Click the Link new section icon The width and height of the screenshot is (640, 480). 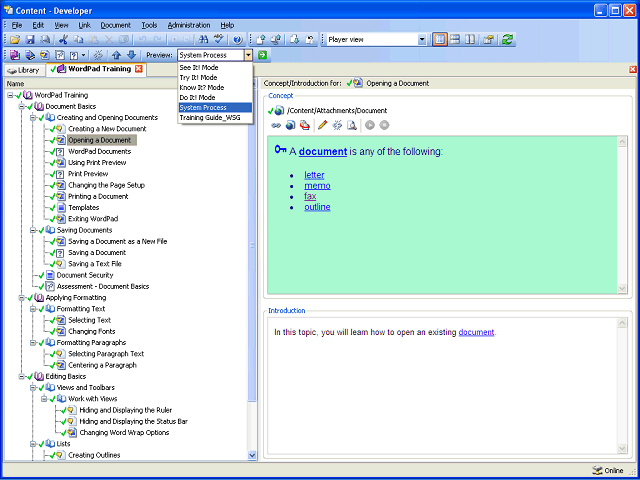30,55
